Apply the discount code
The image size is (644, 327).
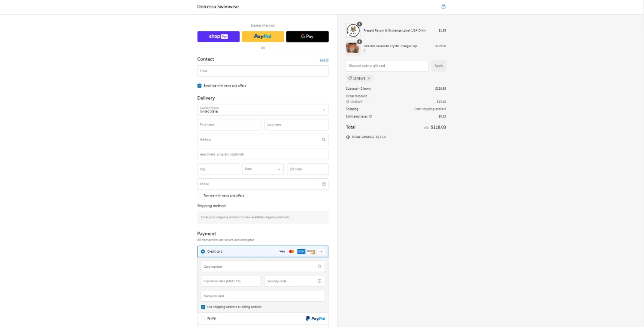coord(439,66)
